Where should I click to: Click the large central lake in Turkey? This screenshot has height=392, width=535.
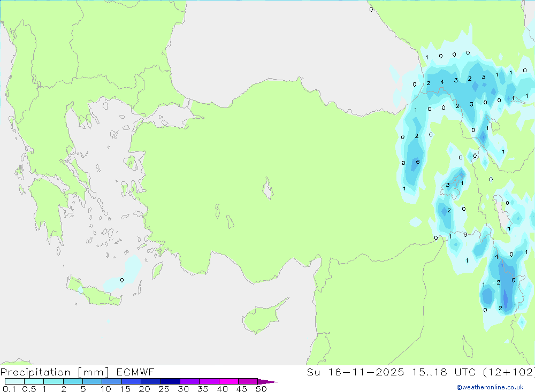(x=268, y=188)
